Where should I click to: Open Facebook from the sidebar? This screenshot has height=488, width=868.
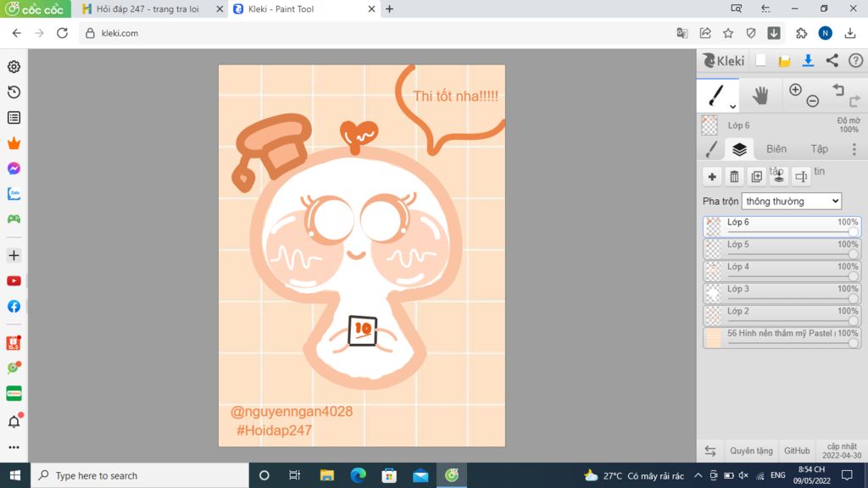(x=14, y=307)
